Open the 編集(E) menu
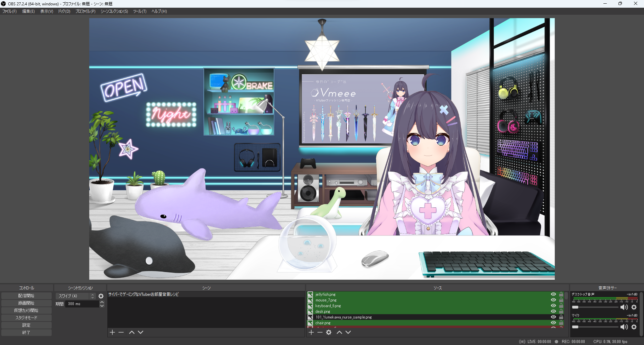This screenshot has height=345, width=644. [x=29, y=11]
